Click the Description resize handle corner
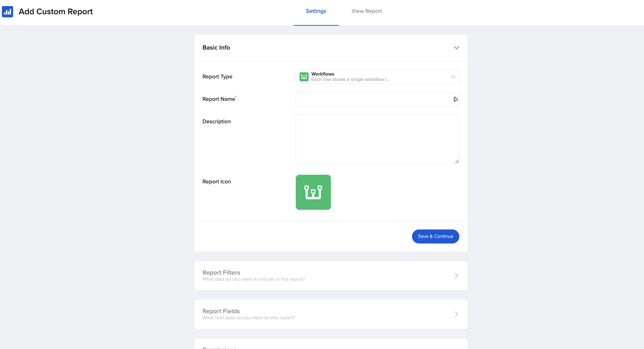The height and width of the screenshot is (349, 644). [457, 162]
